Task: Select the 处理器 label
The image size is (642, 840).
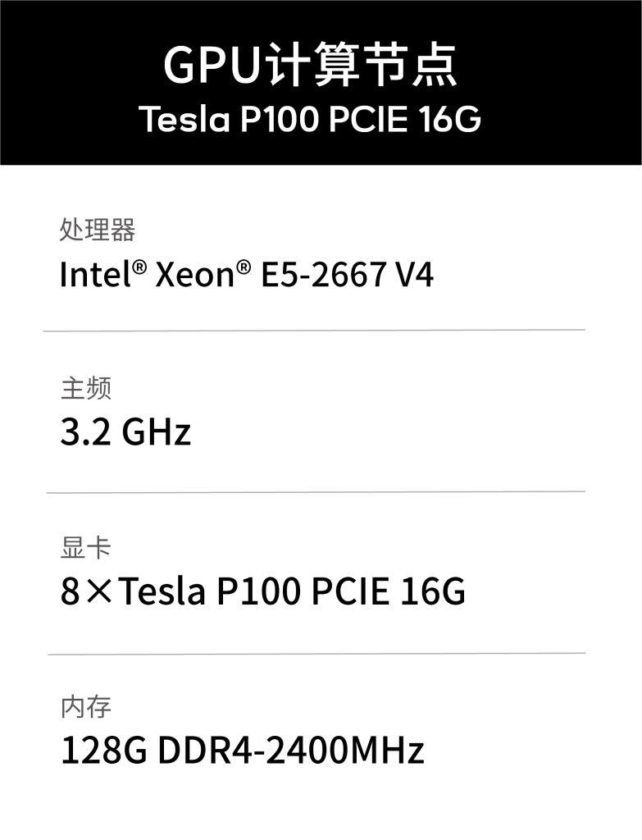Action: 97,231
